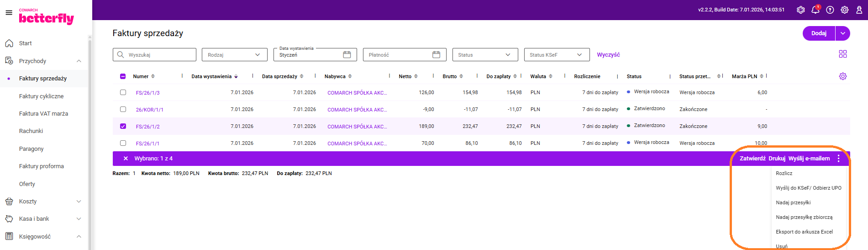The image size is (868, 250).
Task: Open the Rodzaj filter dropdown
Action: click(x=234, y=55)
